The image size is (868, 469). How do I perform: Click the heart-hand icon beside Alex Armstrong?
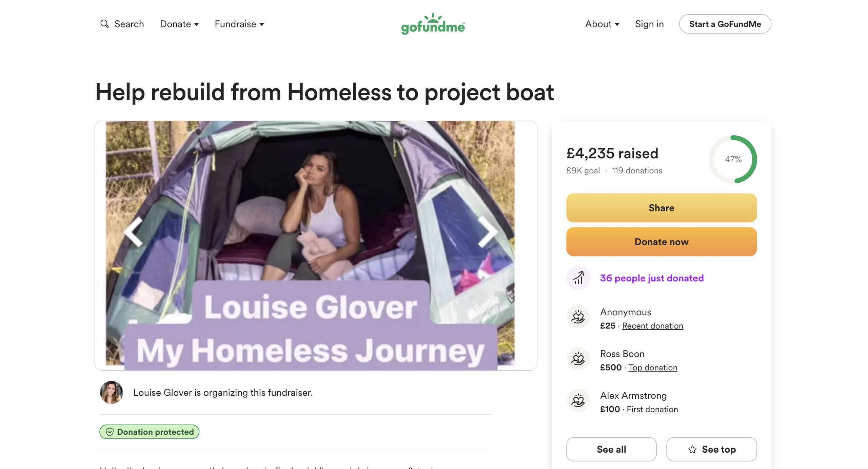tap(578, 400)
